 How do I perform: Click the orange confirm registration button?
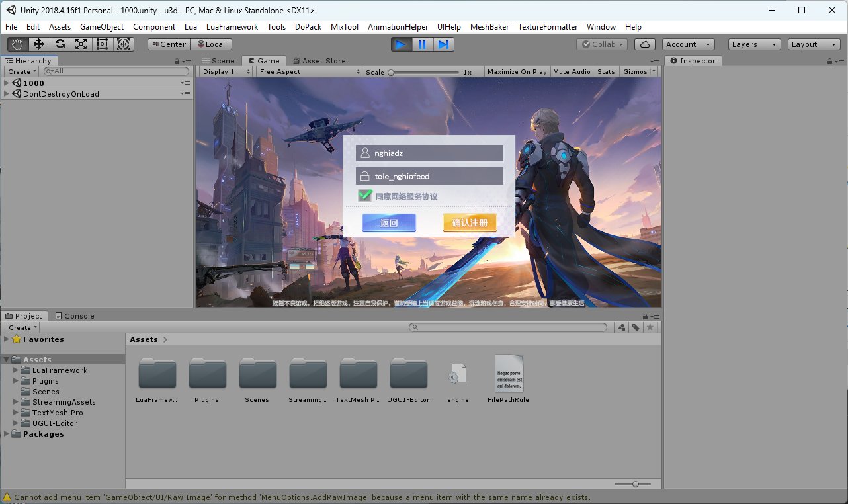pyautogui.click(x=469, y=223)
